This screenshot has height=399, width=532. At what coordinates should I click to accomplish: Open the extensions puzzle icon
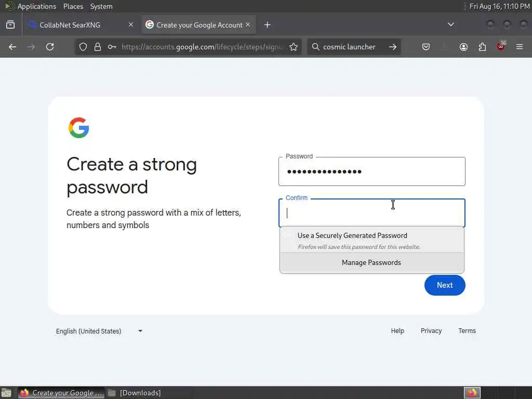coord(482,47)
